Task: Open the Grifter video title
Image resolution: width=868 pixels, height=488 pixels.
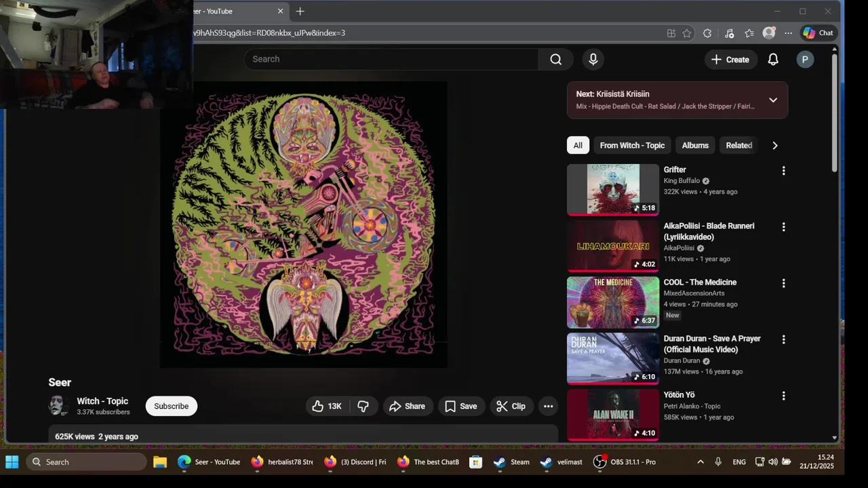Action: tap(675, 169)
